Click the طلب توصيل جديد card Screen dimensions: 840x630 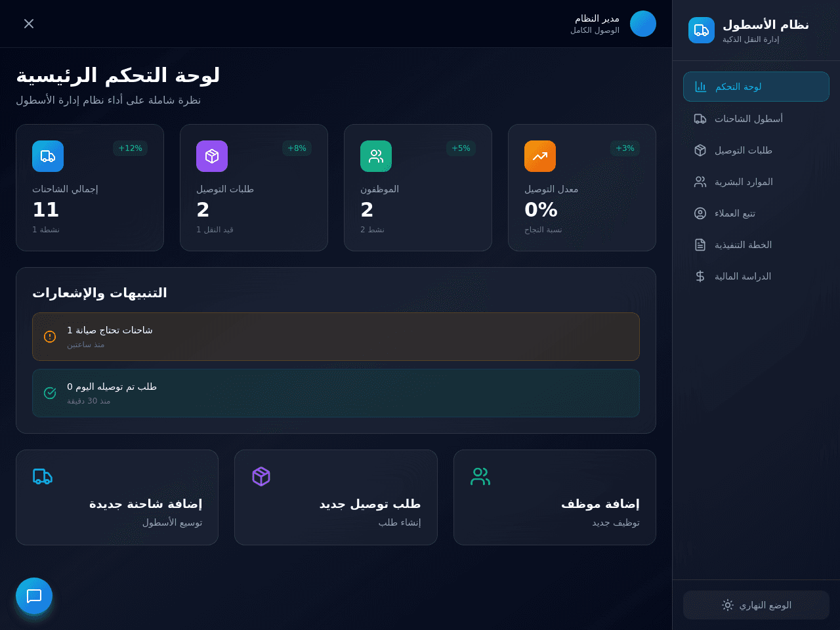[x=336, y=497]
